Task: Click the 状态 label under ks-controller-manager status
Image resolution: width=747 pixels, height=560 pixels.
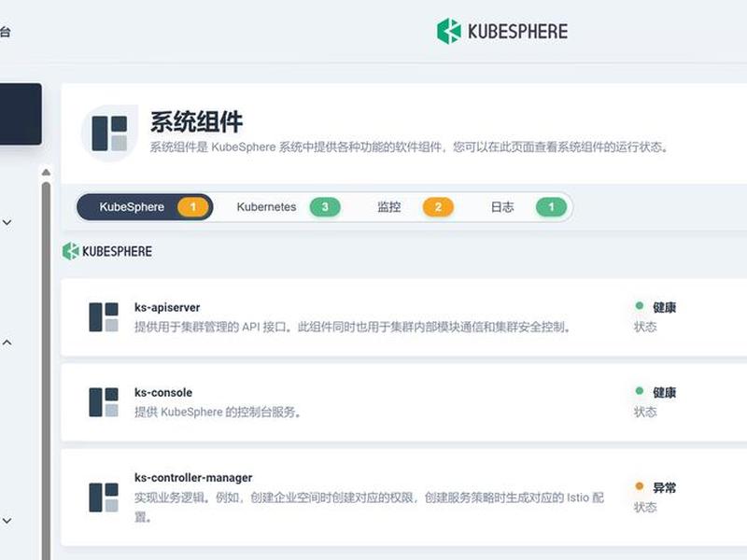Action: 645,507
